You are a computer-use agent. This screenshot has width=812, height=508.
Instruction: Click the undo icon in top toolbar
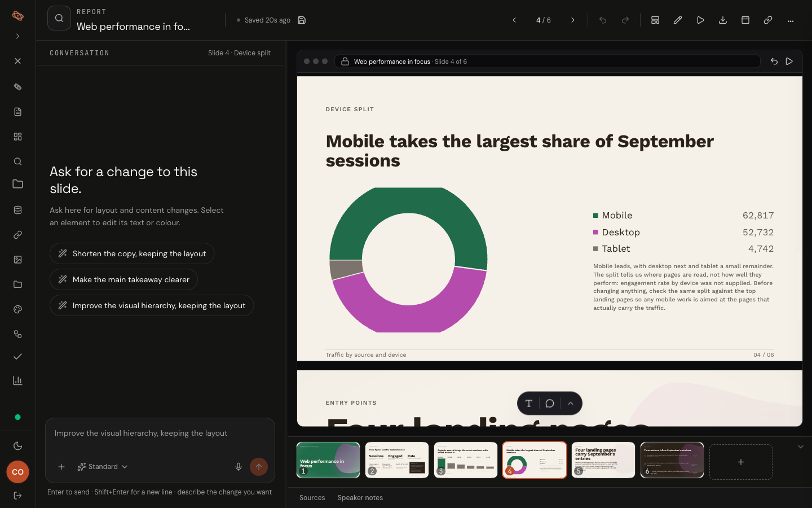(x=603, y=20)
